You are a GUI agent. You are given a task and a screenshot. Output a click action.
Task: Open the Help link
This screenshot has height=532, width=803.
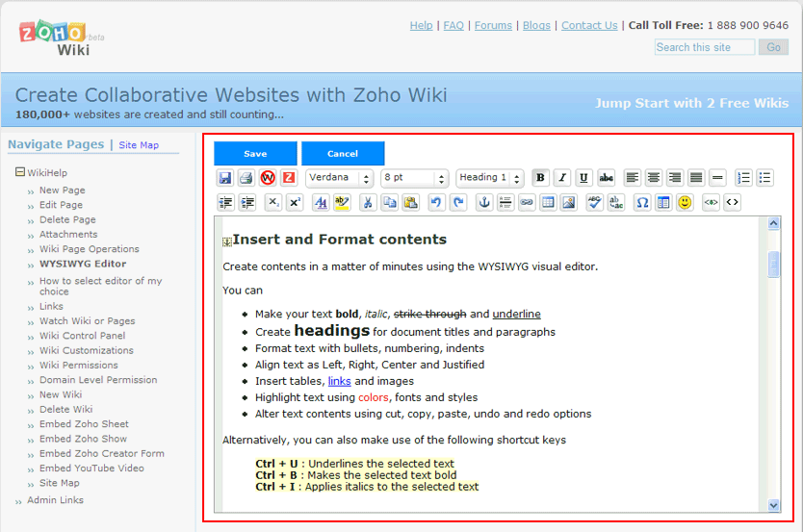(421, 25)
